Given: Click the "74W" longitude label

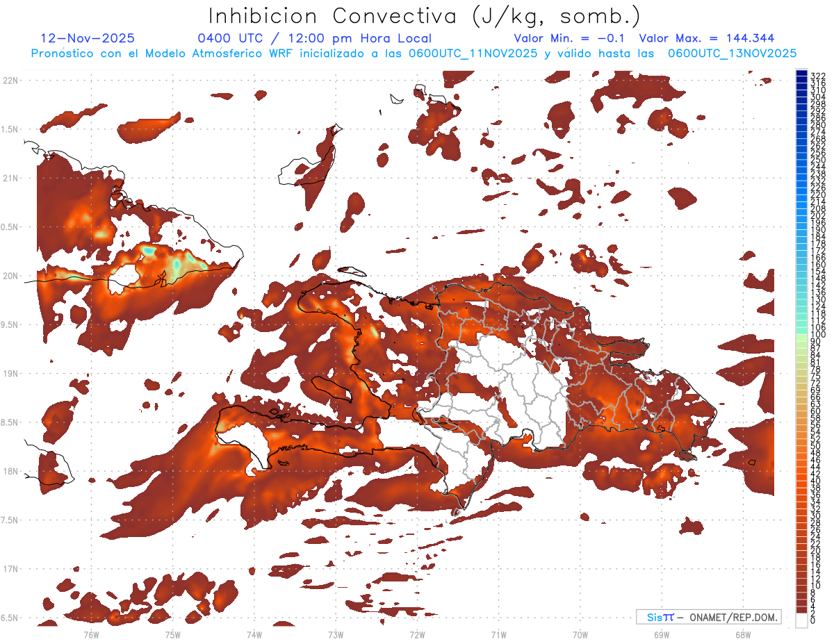Looking at the screenshot, I should coord(254,634).
